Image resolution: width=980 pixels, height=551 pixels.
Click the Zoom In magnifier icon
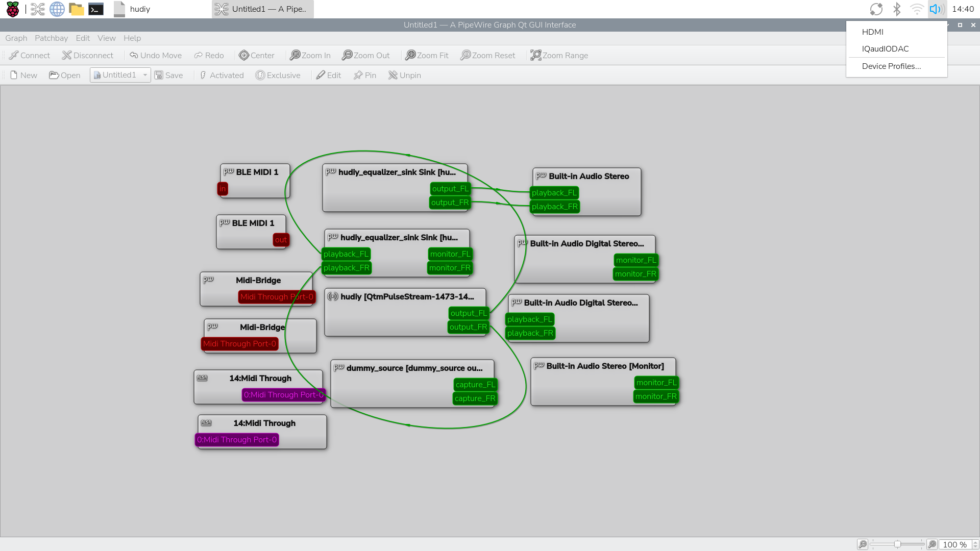pyautogui.click(x=295, y=55)
